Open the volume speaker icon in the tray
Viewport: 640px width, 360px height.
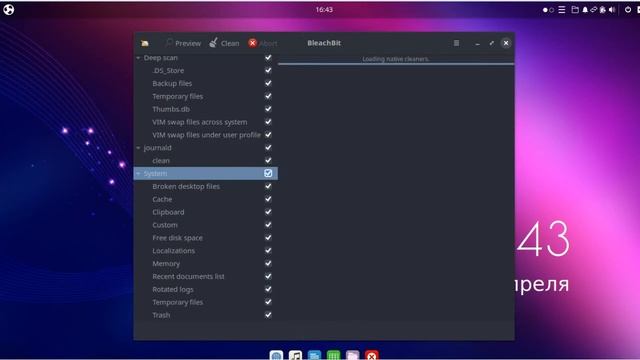(x=612, y=9)
